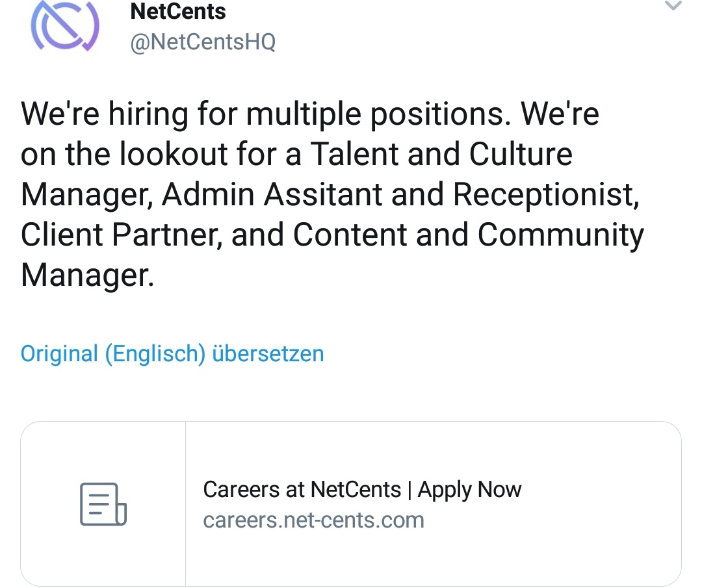Image resolution: width=702 pixels, height=588 pixels.
Task: Open 'Careers at NetCents | Apply Now' title
Action: pyautogui.click(x=362, y=489)
